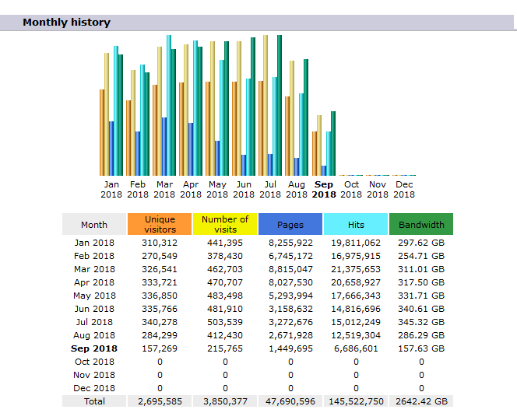Image resolution: width=517 pixels, height=420 pixels.
Task: Click the cyan hits bar for March
Action: (169, 105)
